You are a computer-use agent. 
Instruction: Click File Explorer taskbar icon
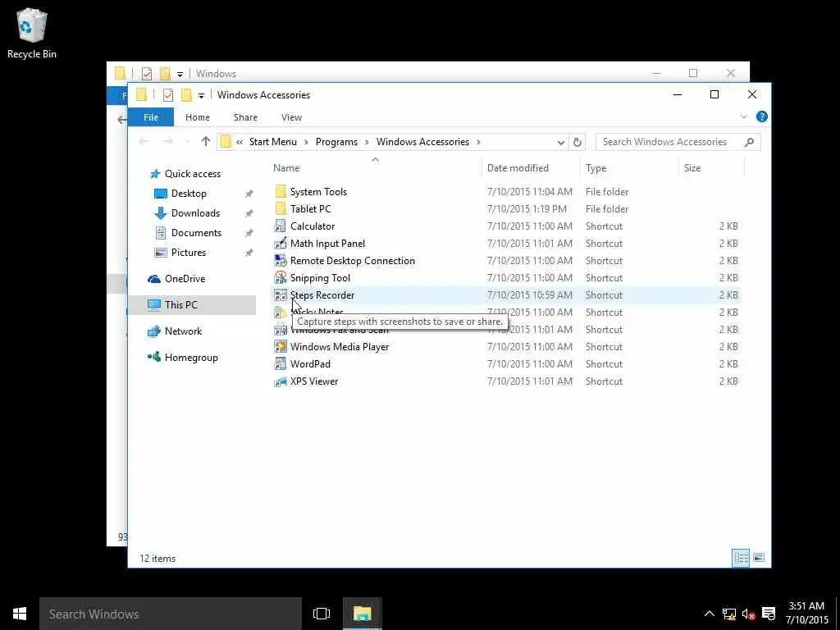coord(362,614)
